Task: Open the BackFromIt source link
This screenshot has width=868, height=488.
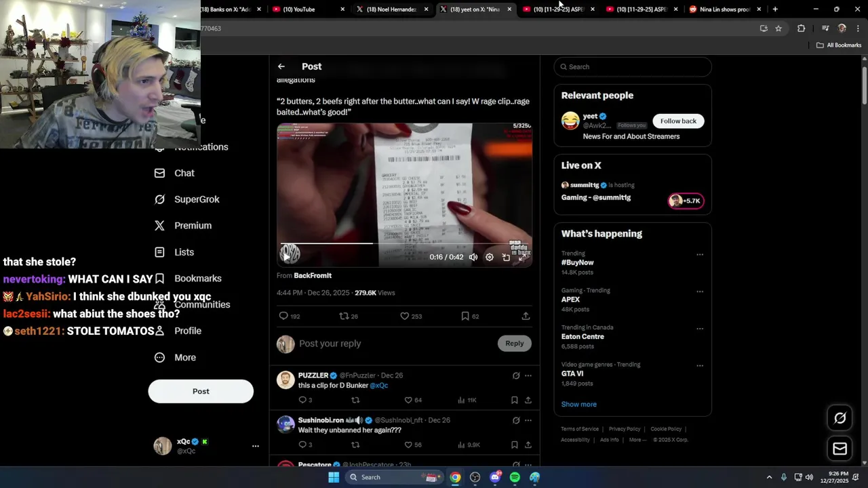Action: click(313, 276)
